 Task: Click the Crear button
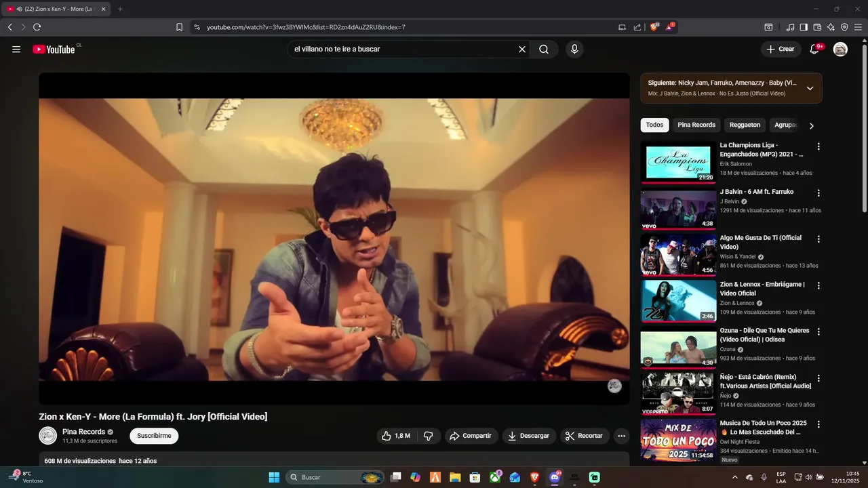click(x=781, y=49)
